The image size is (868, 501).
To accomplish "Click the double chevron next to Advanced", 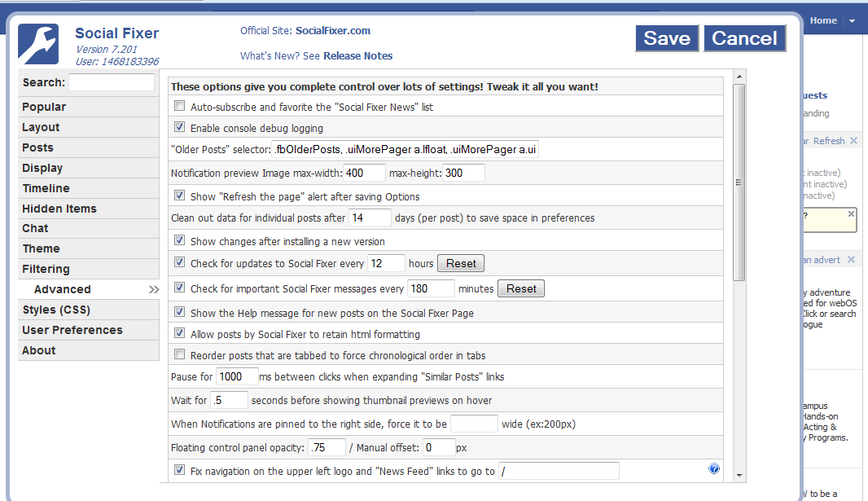I will click(154, 289).
